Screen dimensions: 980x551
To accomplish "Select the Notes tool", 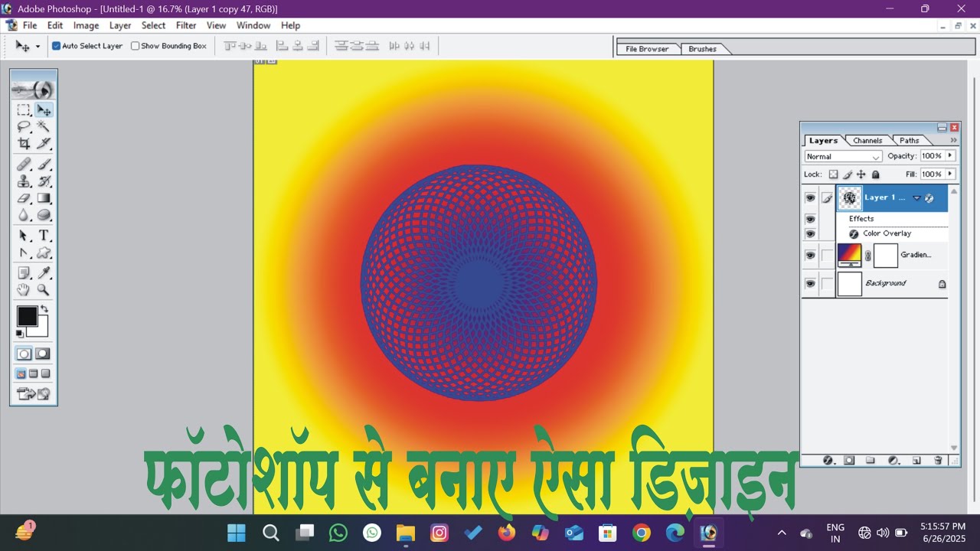I will coord(24,272).
